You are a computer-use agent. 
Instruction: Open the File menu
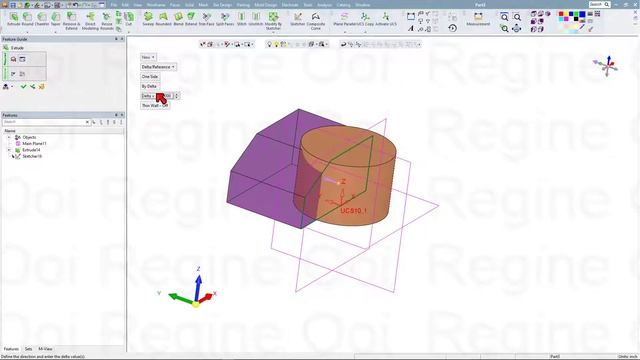(114, 5)
